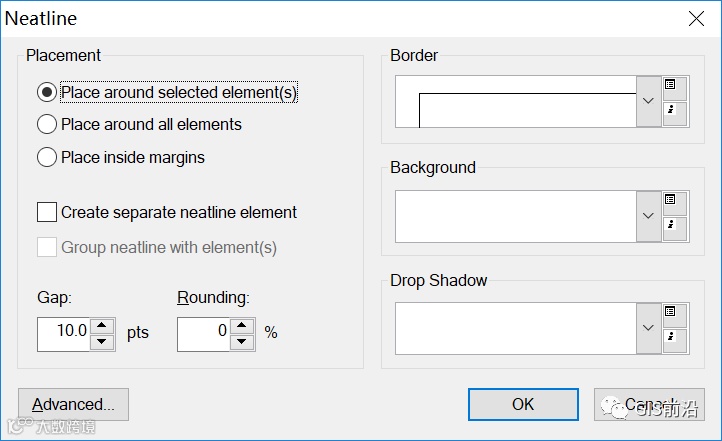Increase Rounding percentage with up arrow
The height and width of the screenshot is (441, 722).
(x=242, y=325)
